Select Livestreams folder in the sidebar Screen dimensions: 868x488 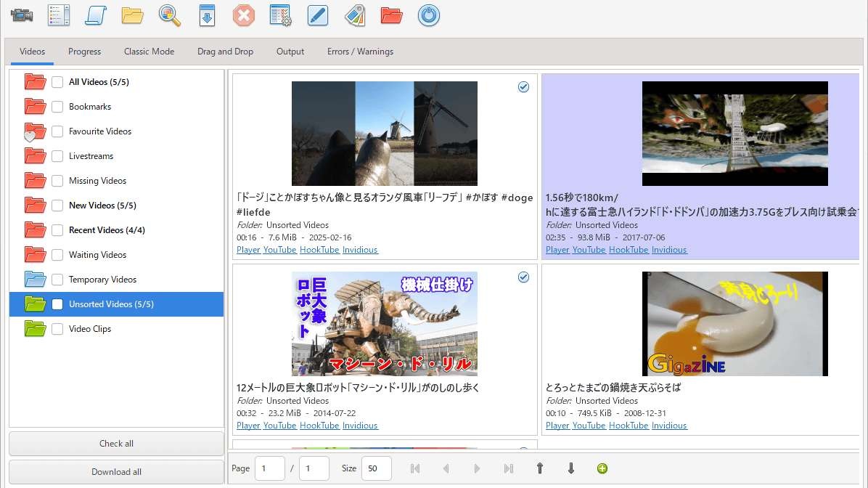point(91,156)
